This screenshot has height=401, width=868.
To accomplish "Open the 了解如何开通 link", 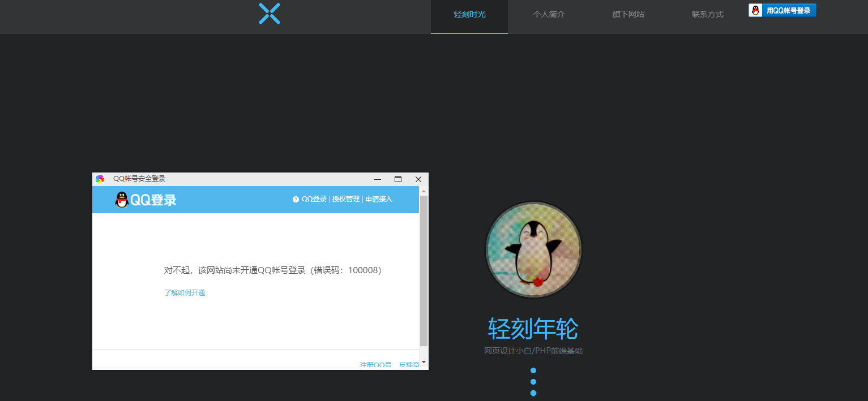I will coord(185,292).
